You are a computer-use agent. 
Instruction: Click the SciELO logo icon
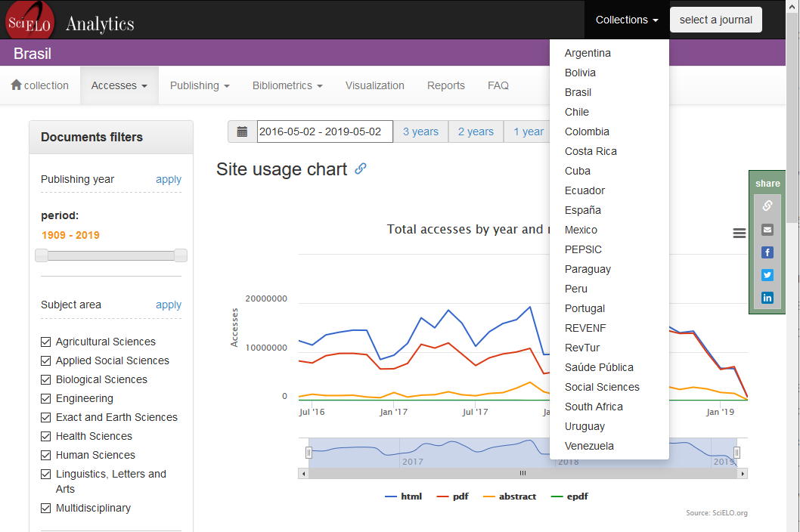click(30, 20)
